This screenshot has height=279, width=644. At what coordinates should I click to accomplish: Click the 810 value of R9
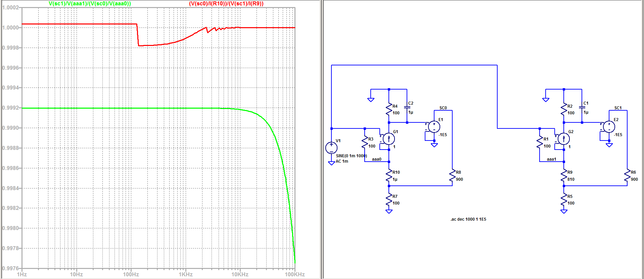coord(571,179)
